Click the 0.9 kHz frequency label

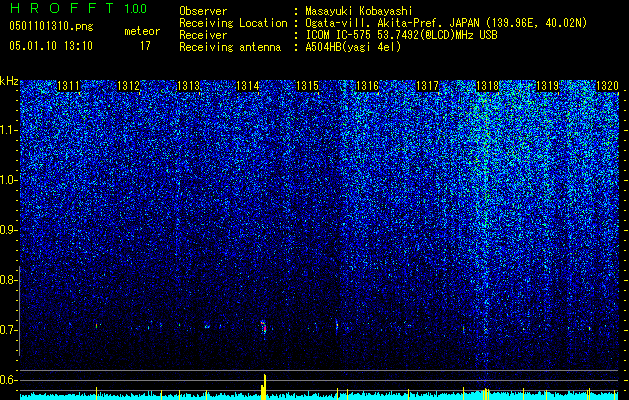coord(9,230)
